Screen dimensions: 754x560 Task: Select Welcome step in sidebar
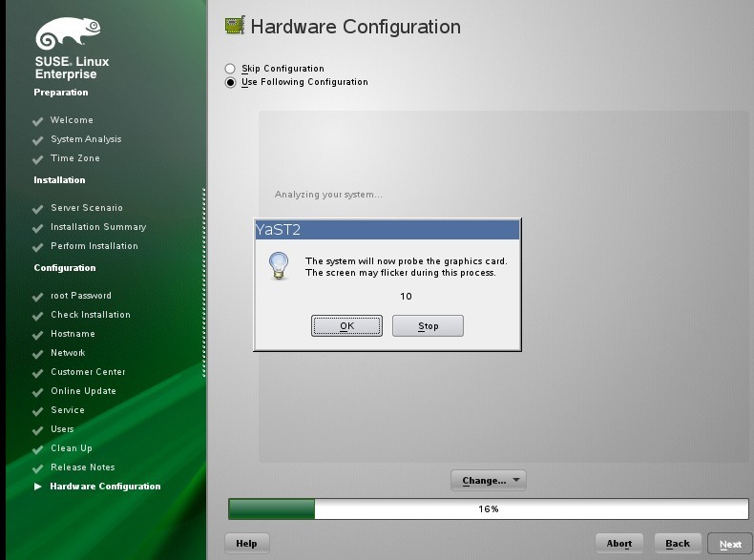point(73,119)
